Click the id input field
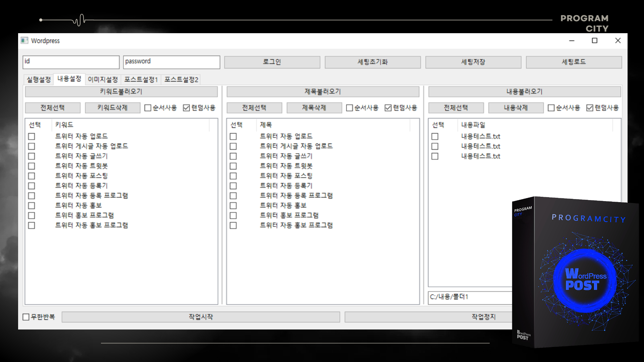Viewport: 644px width, 362px height. tap(71, 62)
